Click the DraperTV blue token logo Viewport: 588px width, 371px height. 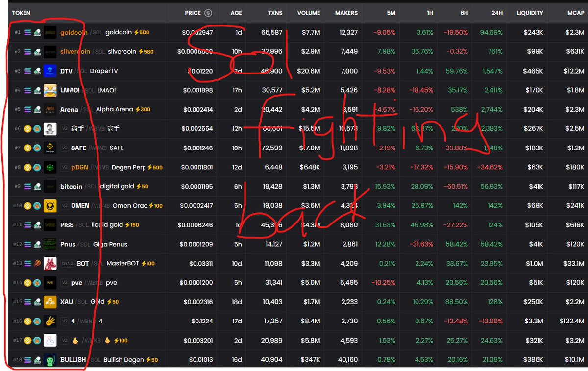click(x=50, y=71)
